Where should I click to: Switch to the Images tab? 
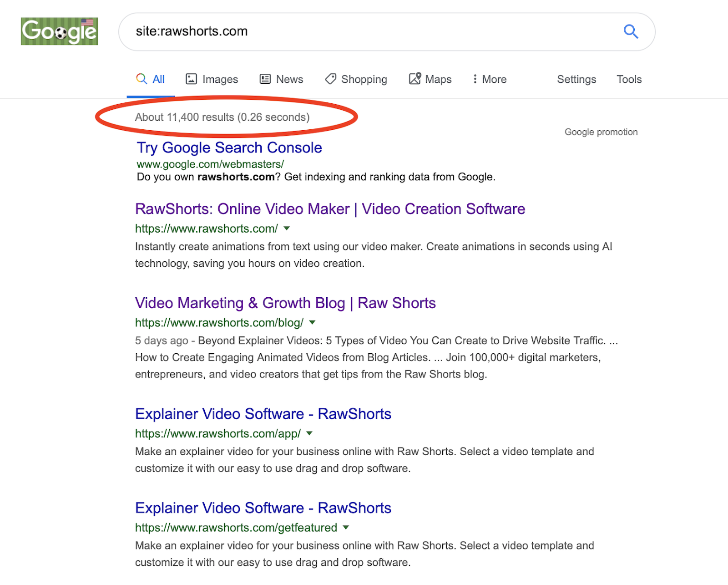point(212,79)
